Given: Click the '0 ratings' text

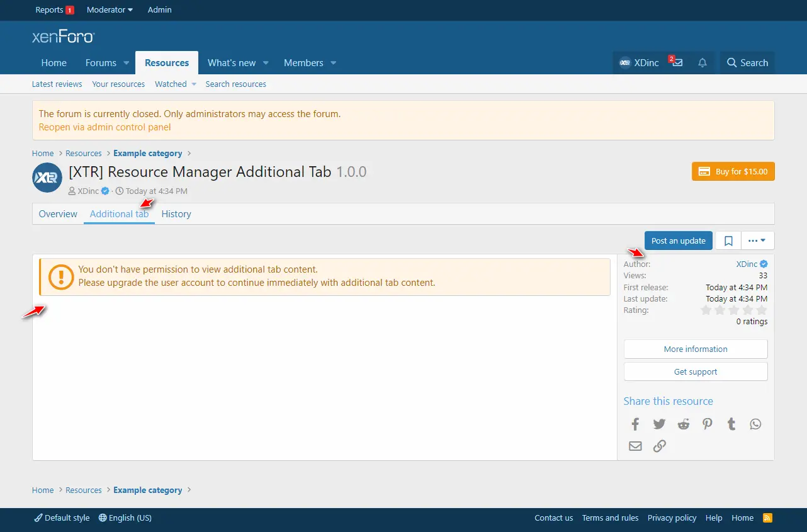Looking at the screenshot, I should click(x=752, y=321).
